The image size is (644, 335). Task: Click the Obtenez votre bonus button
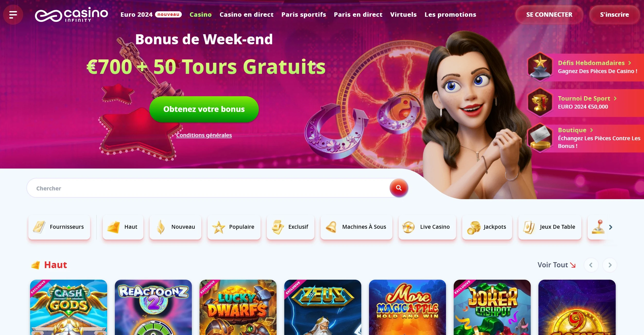[204, 109]
